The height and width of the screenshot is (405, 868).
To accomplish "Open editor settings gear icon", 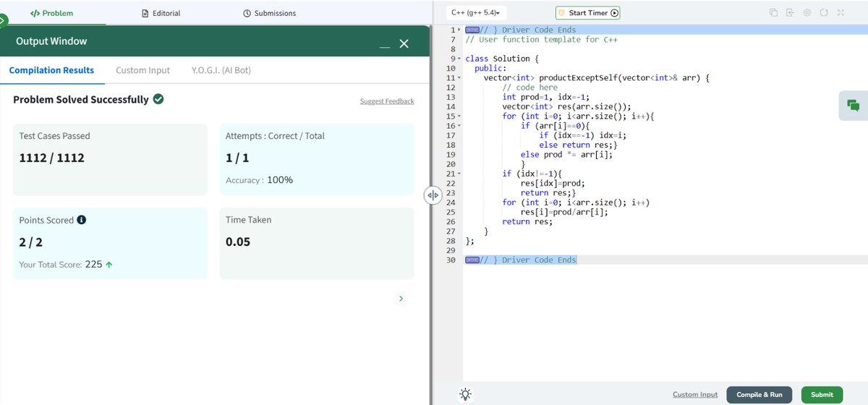I will pyautogui.click(x=807, y=13).
